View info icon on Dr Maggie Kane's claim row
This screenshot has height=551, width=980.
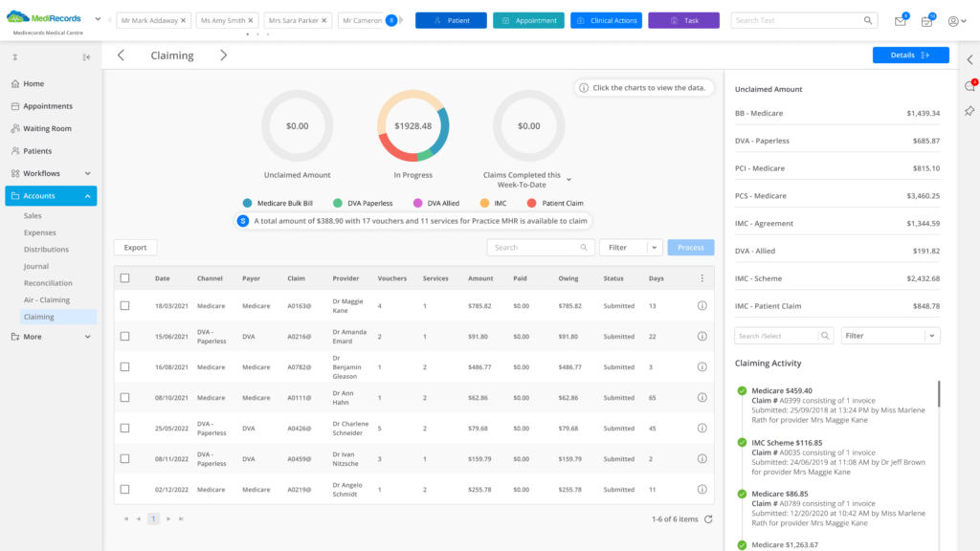[x=702, y=305]
